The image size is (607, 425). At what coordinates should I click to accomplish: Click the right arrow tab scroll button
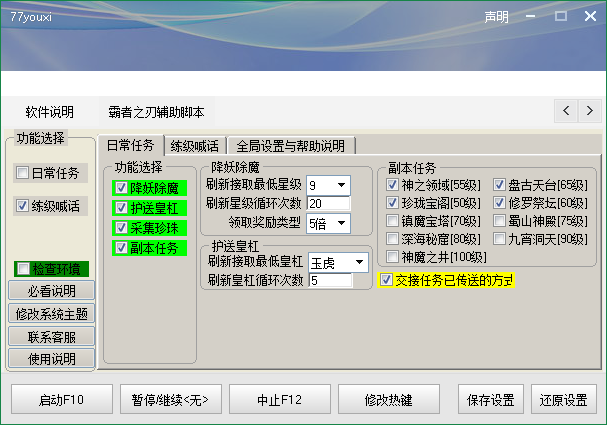tap(588, 109)
